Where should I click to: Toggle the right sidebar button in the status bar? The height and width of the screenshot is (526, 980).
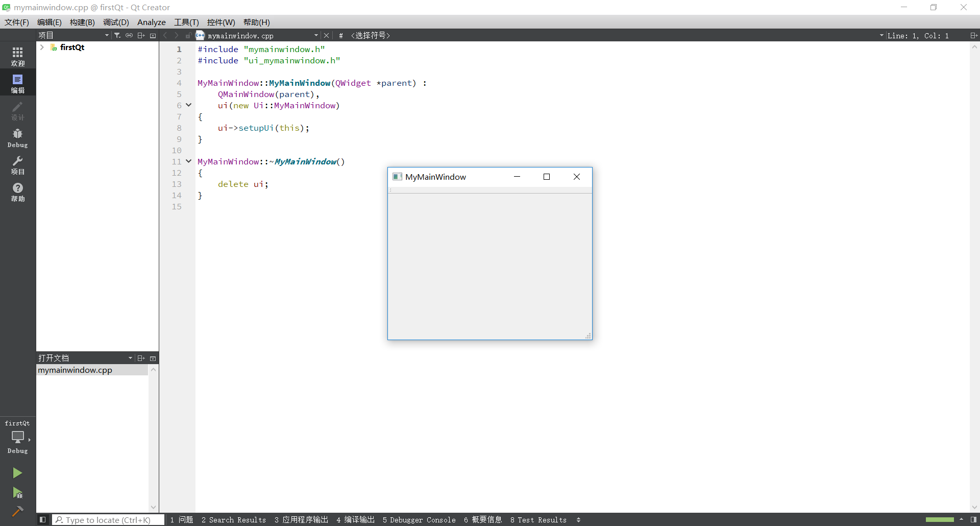click(973, 520)
